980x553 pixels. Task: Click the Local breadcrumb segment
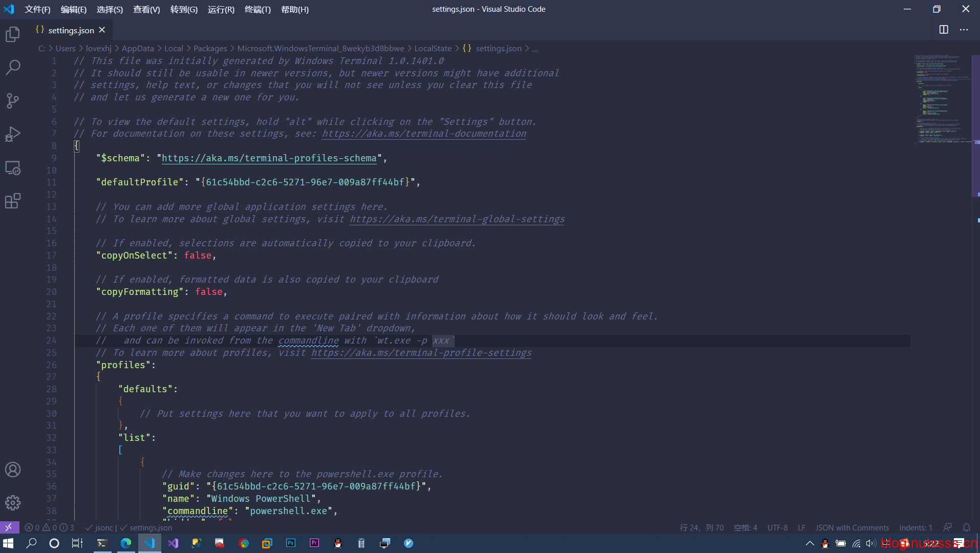tap(174, 49)
